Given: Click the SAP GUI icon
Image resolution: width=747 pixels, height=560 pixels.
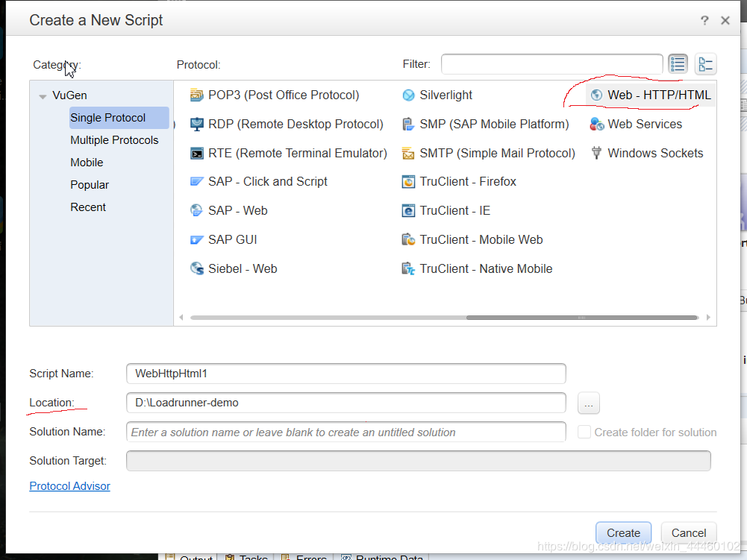Looking at the screenshot, I should tap(196, 239).
